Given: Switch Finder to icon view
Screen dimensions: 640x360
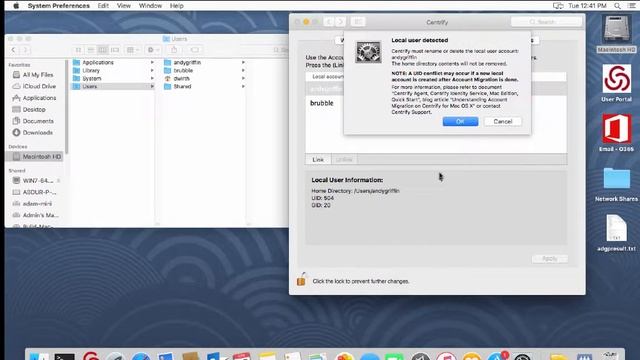Looking at the screenshot, I should point(78,50).
